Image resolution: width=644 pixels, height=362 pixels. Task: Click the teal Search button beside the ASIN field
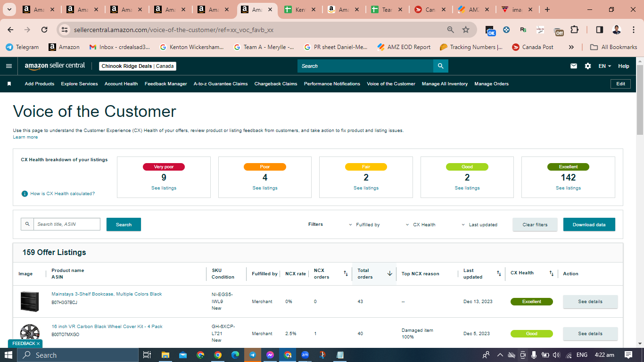tap(124, 224)
